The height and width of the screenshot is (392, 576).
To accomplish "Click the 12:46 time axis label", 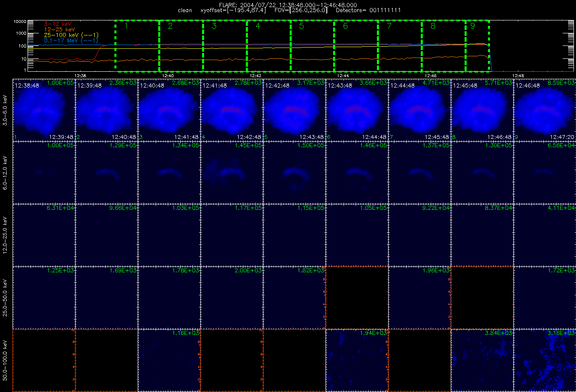I will [x=430, y=75].
